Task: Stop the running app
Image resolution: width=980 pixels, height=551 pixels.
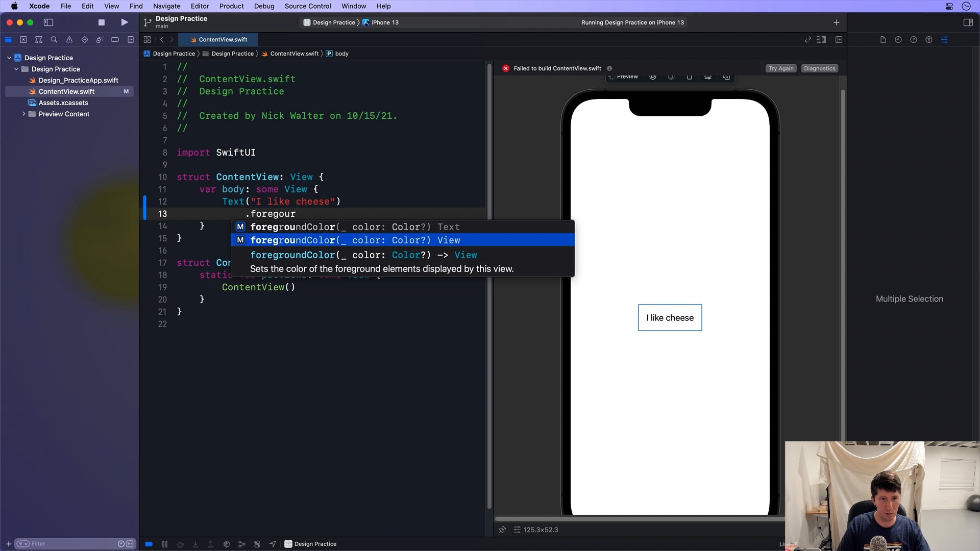Action: pyautogui.click(x=102, y=22)
